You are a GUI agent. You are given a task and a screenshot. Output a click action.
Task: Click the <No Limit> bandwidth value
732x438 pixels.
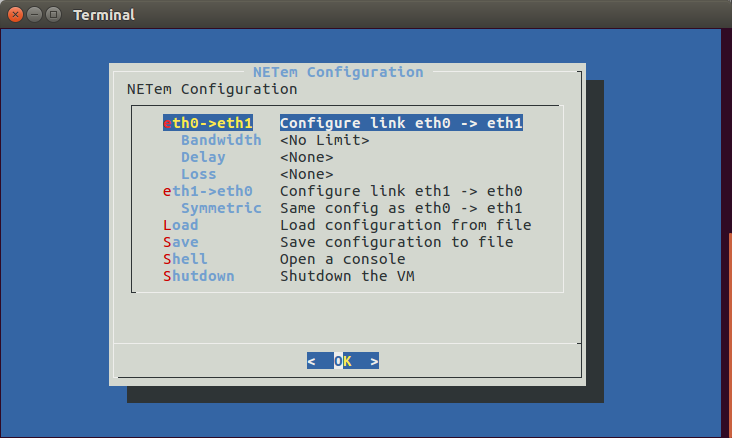click(x=324, y=140)
